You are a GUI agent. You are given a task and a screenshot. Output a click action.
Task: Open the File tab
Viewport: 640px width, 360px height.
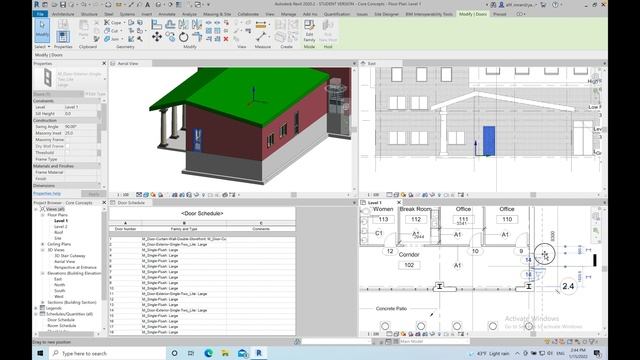tap(40, 14)
